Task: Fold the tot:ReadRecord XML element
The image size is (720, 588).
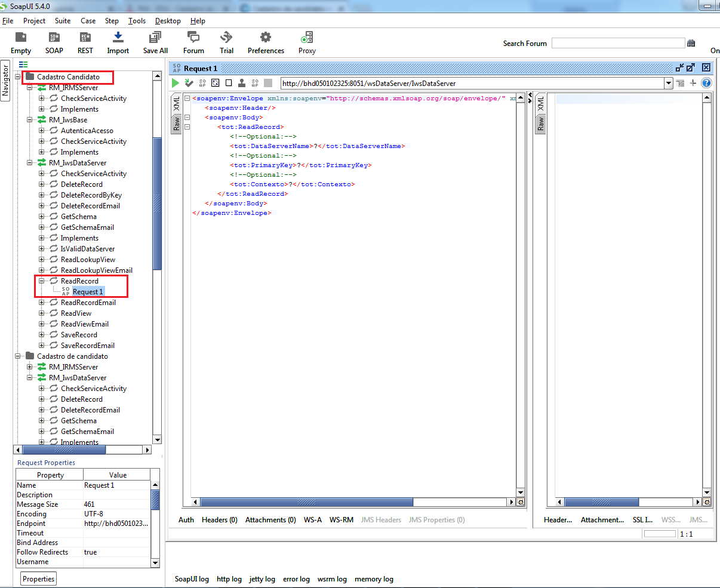Action: tap(187, 127)
